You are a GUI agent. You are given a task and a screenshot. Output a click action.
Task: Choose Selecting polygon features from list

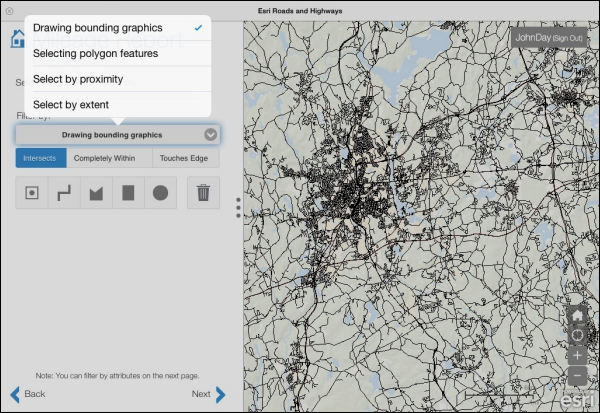point(95,53)
